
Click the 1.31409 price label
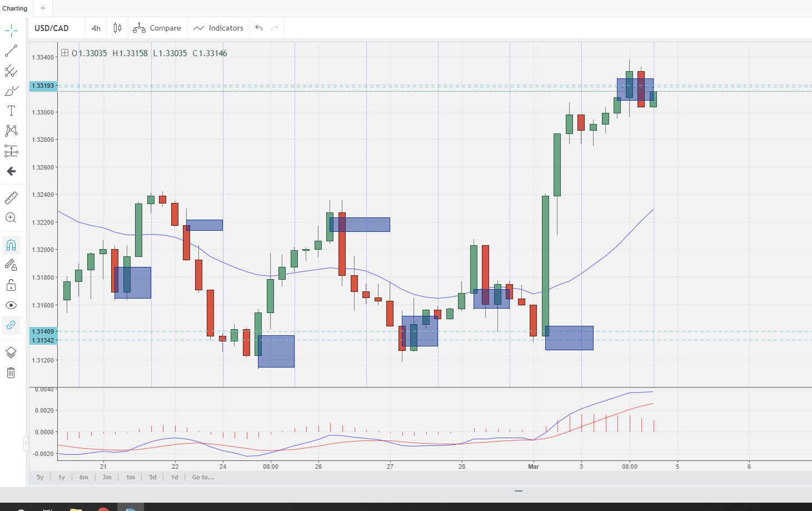coord(43,331)
